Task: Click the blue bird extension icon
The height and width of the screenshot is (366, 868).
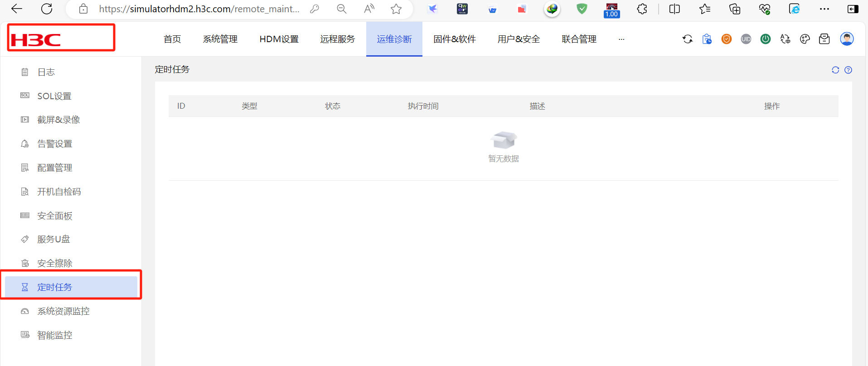Action: [432, 9]
